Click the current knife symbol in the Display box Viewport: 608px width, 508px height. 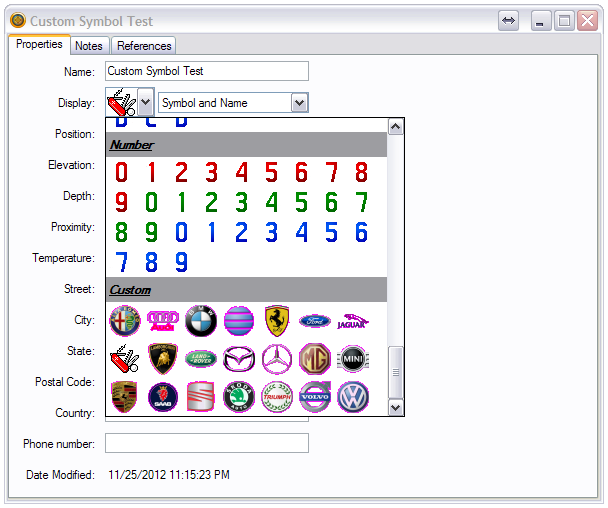(x=122, y=102)
